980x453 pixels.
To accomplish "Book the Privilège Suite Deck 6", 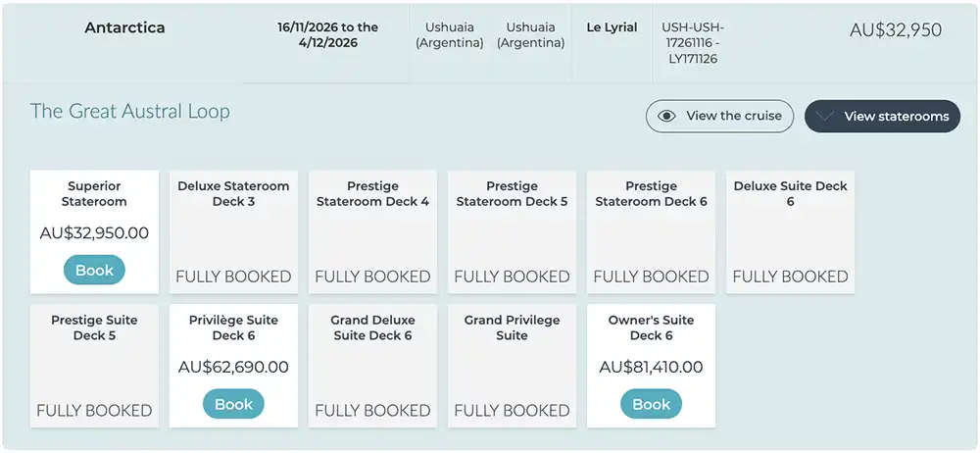I will (233, 404).
